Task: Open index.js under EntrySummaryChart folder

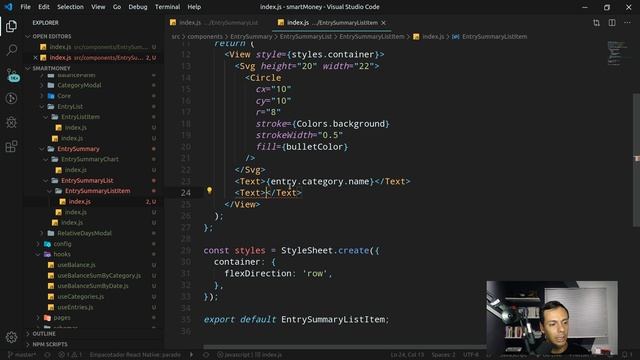Action: (94, 170)
